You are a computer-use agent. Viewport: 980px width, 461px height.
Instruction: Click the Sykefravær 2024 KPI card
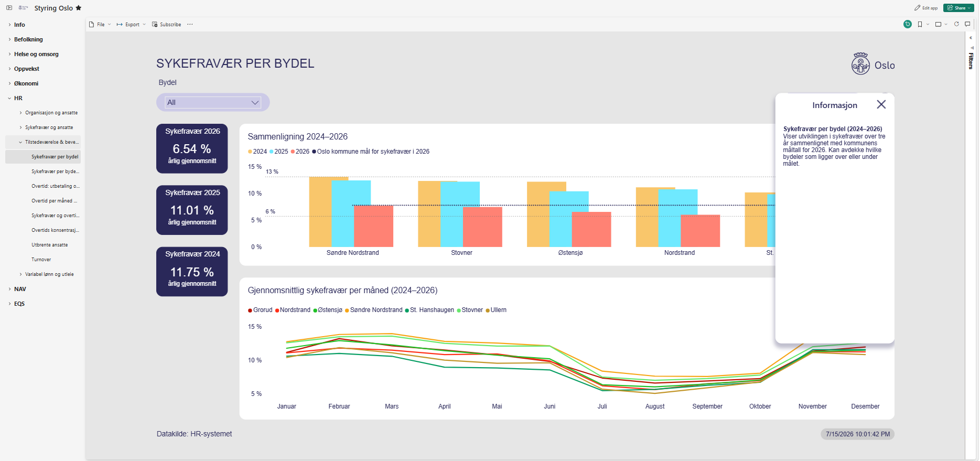click(192, 272)
